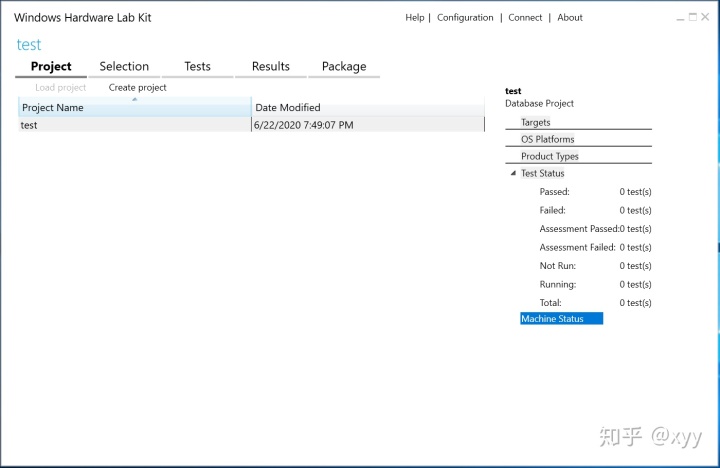Go to the Package tab

coord(344,67)
